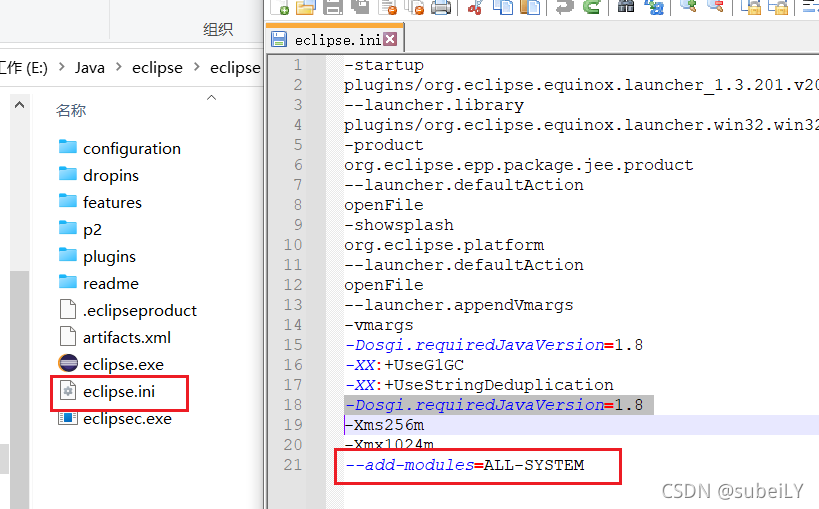Expand chevron after first eclipse breadcrumb
Image resolution: width=819 pixels, height=509 pixels.
pyautogui.click(x=197, y=67)
